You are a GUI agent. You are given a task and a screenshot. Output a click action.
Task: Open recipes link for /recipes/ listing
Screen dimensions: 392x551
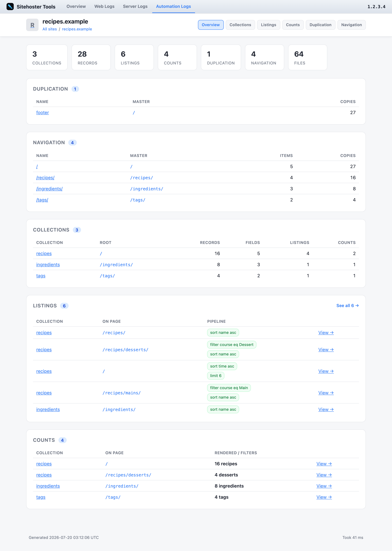[x=44, y=333]
